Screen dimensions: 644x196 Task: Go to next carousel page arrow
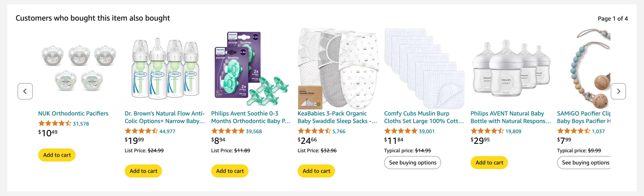tap(618, 91)
